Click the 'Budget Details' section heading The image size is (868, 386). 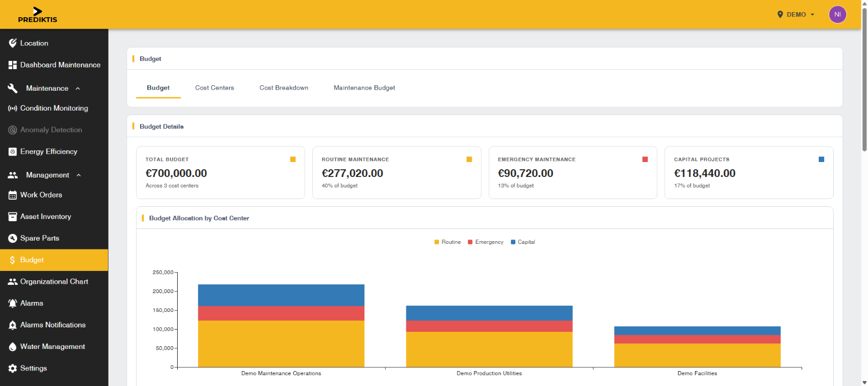162,126
